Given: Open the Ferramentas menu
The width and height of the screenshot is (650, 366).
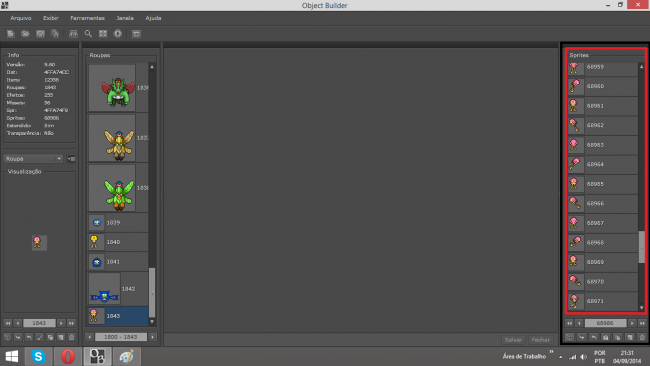Looking at the screenshot, I should pos(87,18).
